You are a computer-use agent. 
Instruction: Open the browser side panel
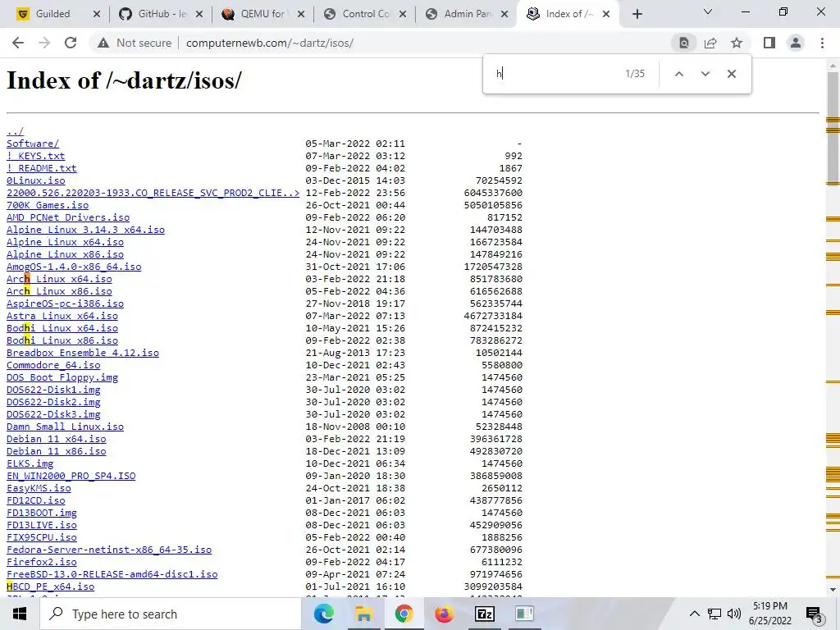pos(769,43)
